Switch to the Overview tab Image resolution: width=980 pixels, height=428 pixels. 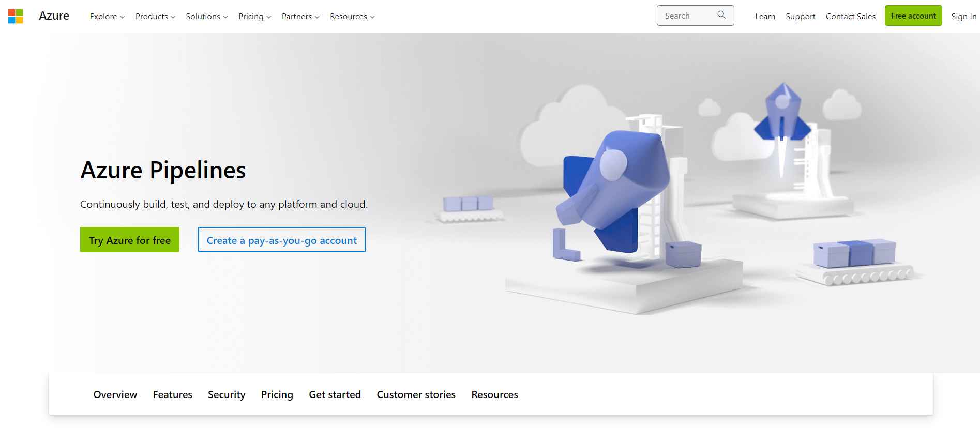[115, 394]
